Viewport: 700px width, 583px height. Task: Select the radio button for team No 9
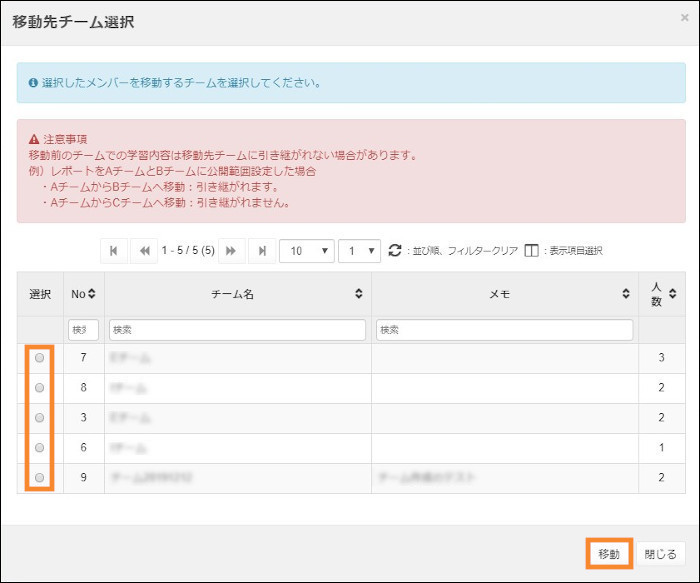[x=40, y=478]
